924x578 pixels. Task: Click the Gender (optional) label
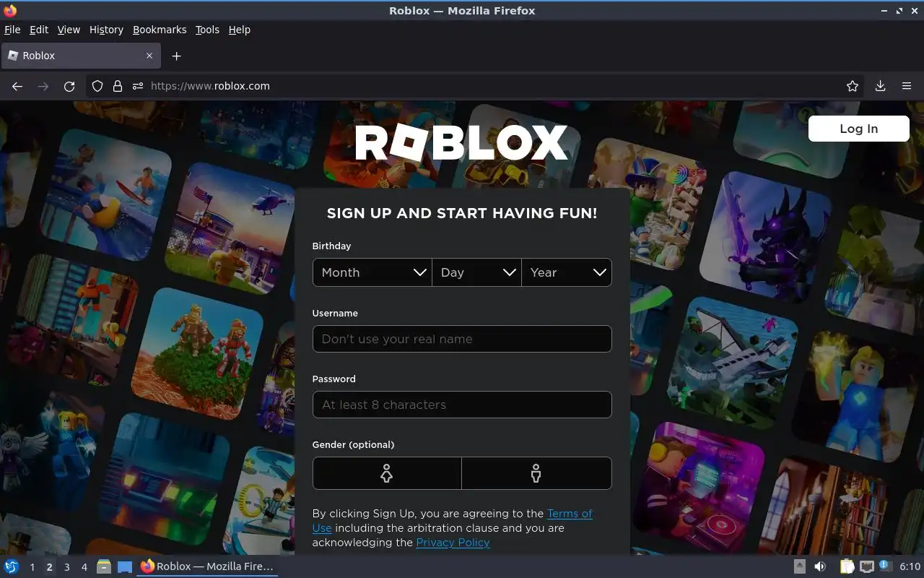point(353,444)
